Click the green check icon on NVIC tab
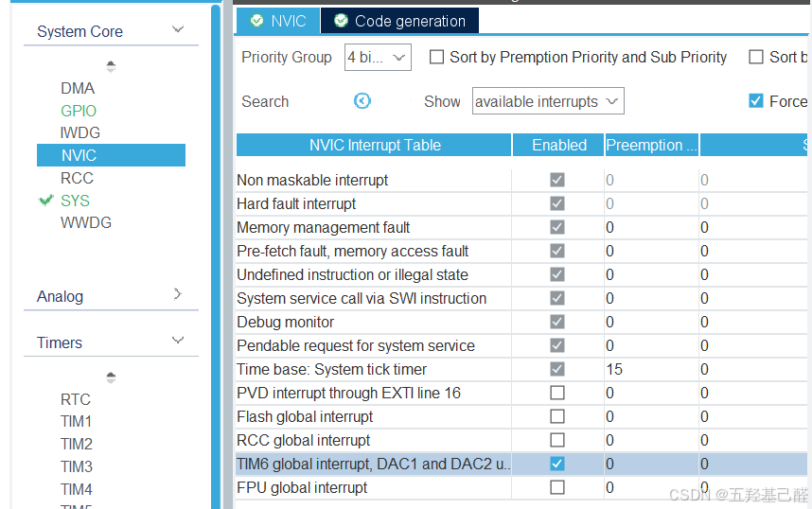The image size is (812, 509). [256, 21]
